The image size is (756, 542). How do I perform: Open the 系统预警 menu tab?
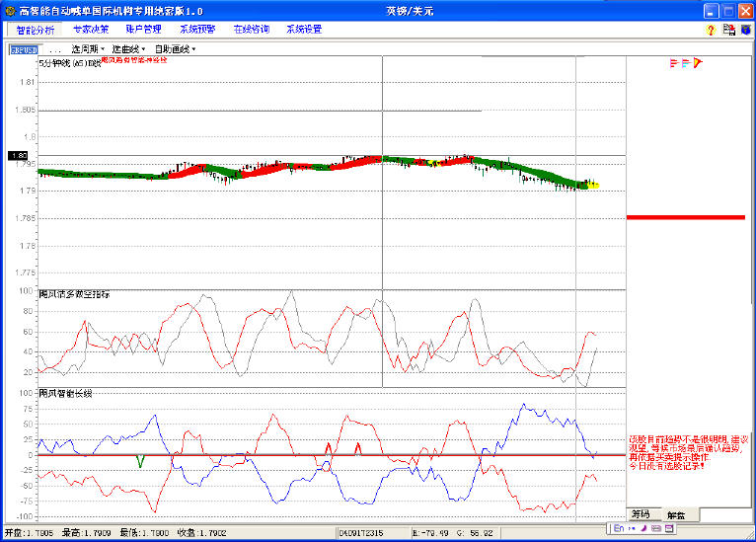(x=197, y=30)
